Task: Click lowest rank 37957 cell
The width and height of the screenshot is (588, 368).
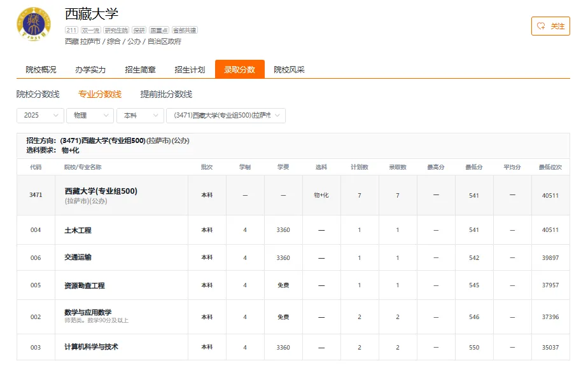Action: (x=550, y=285)
